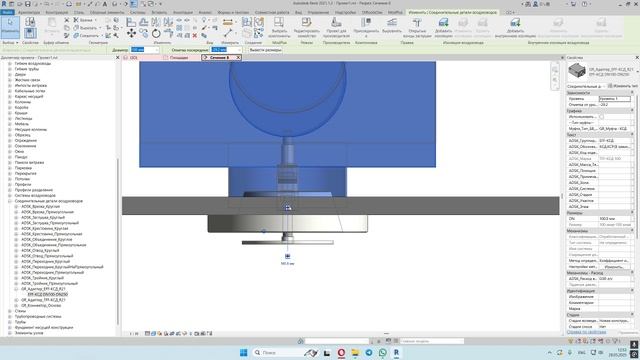Close the Сечение 8 view tab
This screenshot has height=360, width=640.
click(x=238, y=58)
